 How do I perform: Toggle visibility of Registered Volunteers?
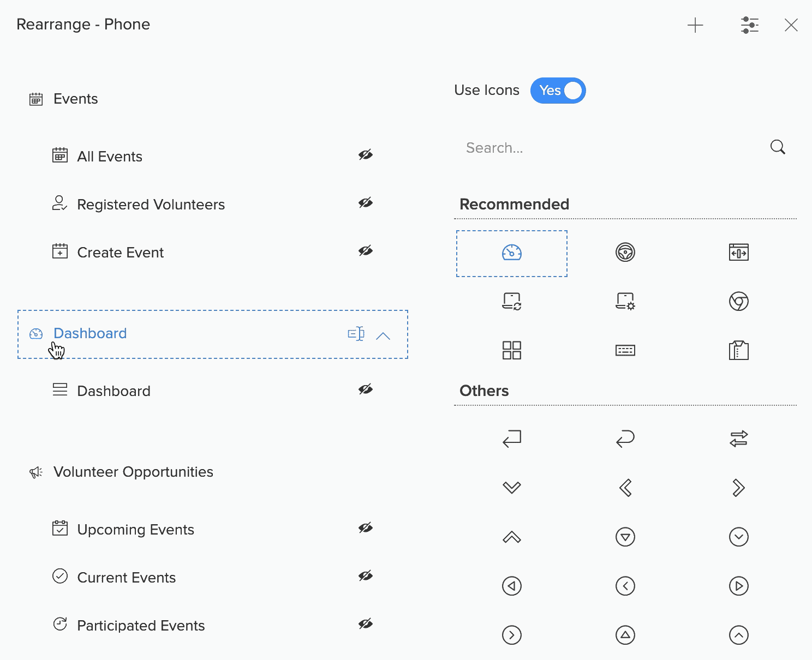point(365,203)
